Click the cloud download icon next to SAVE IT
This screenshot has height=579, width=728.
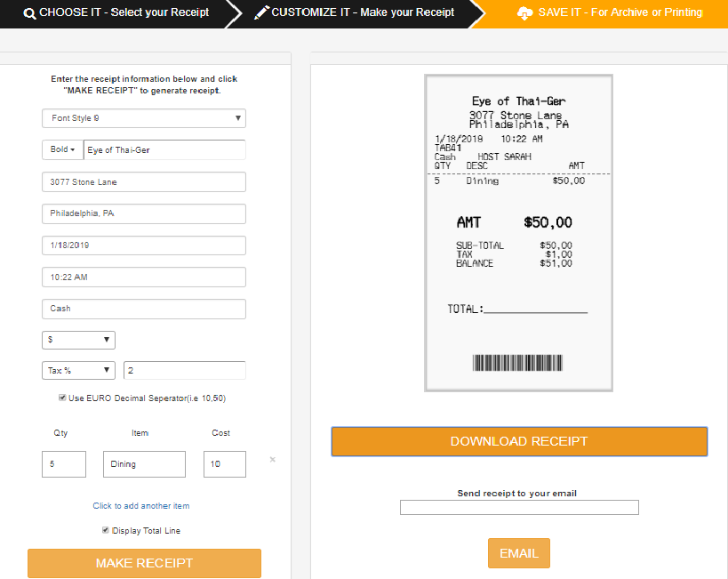(x=524, y=13)
